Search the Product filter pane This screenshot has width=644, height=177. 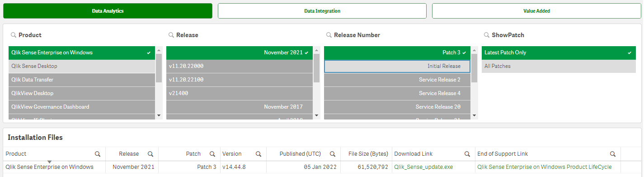(x=14, y=35)
